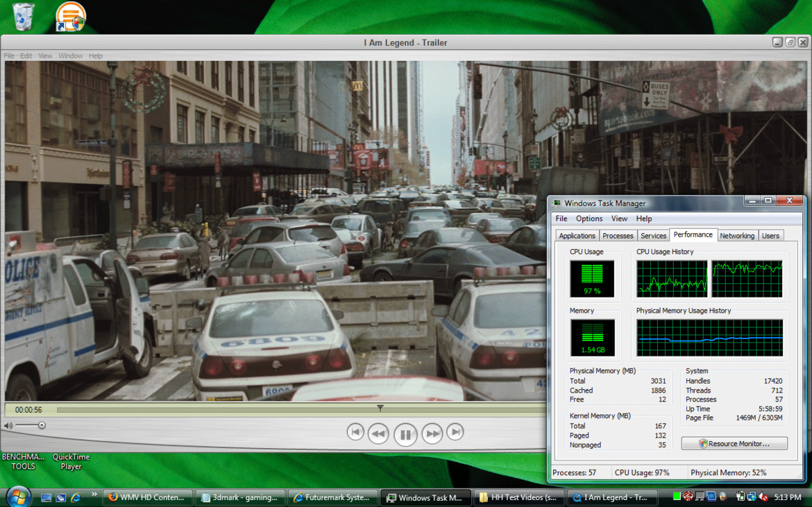812x507 pixels.
Task: Switch to the Networking tab
Action: coord(737,236)
